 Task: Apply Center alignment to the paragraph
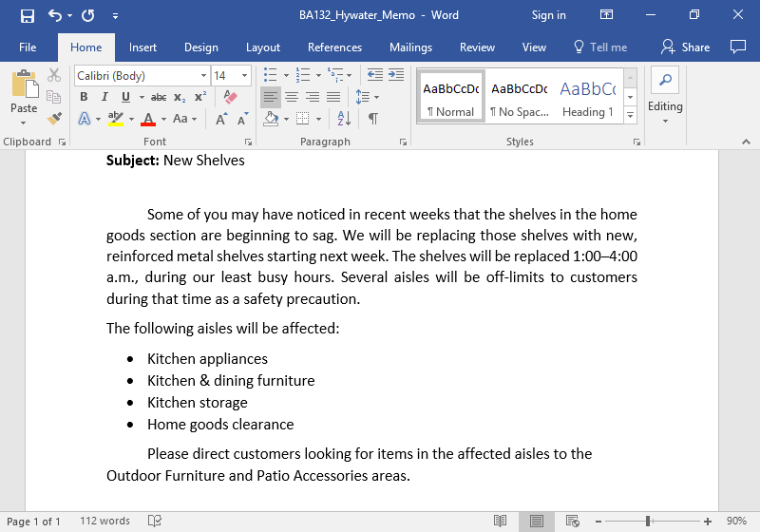coord(292,97)
